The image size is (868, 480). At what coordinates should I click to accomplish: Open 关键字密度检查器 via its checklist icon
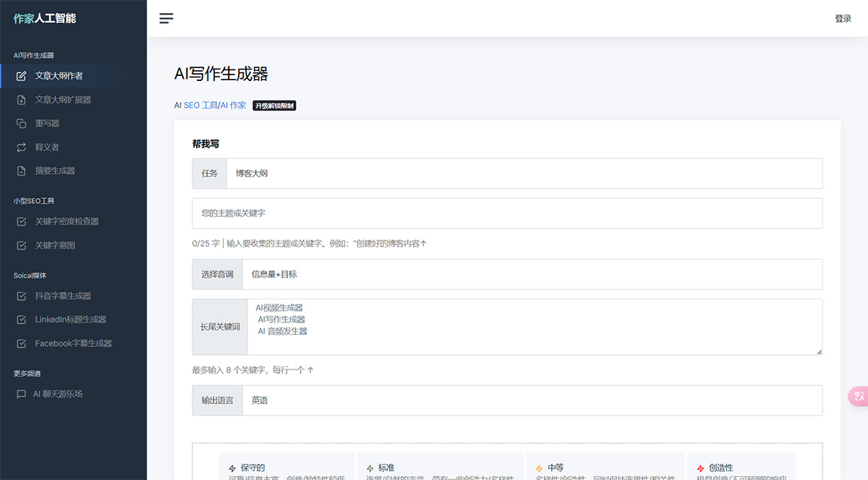point(22,221)
